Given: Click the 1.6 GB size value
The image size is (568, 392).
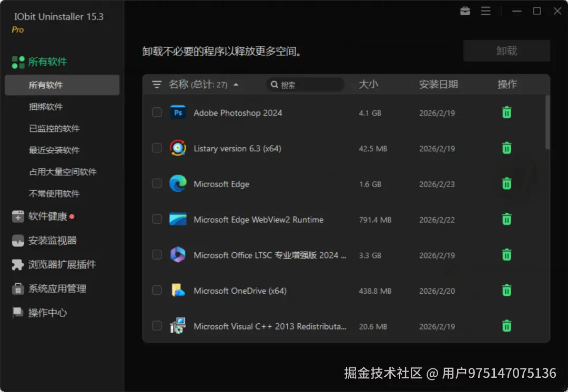Looking at the screenshot, I should click(370, 184).
